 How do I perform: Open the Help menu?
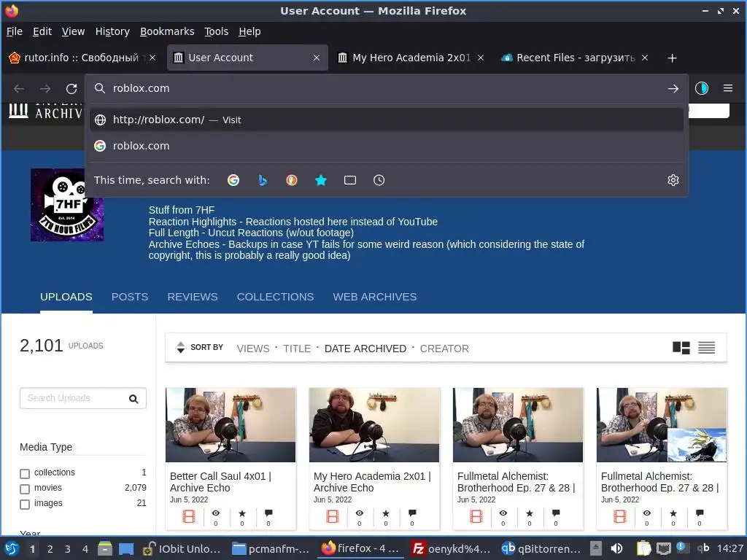[249, 31]
